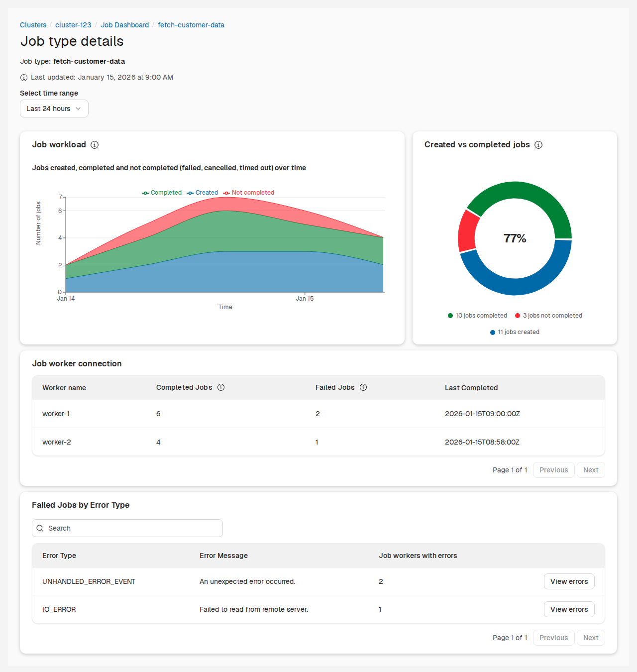The width and height of the screenshot is (637, 672).
Task: Click the 11 jobs created legend item
Action: point(515,332)
